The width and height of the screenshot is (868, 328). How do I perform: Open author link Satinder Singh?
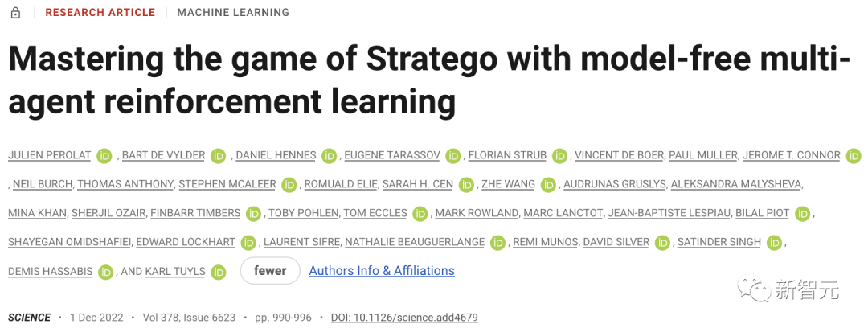(x=719, y=243)
